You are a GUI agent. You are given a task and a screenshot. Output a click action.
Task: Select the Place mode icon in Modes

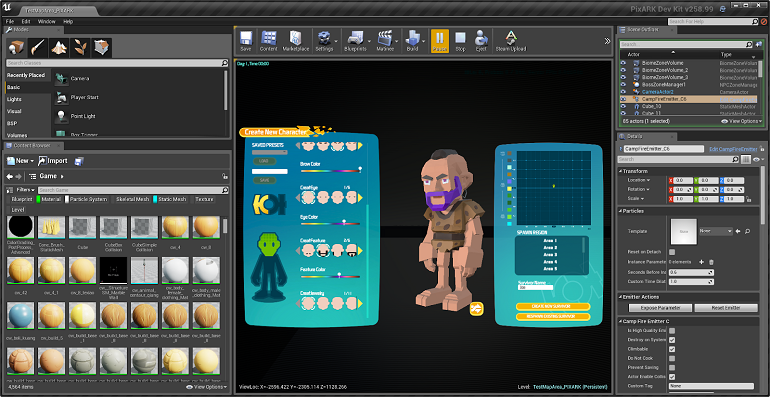click(x=17, y=48)
